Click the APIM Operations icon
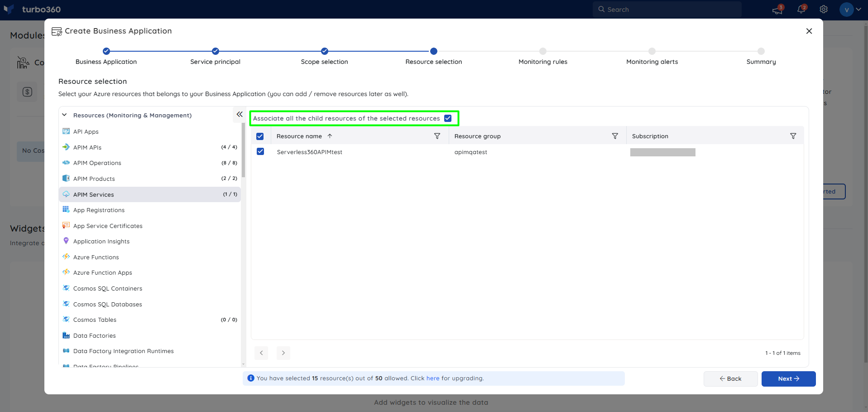868x412 pixels. click(x=66, y=163)
